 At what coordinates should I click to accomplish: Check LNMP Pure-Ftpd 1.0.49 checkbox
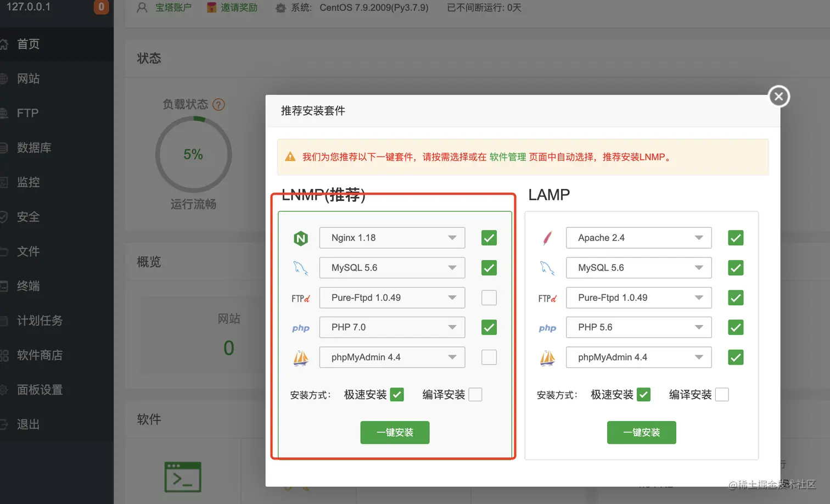[x=489, y=298]
